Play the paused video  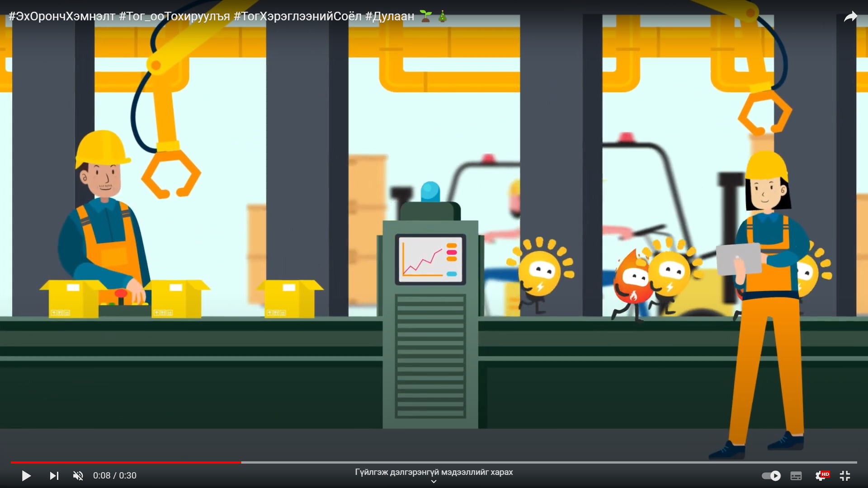coord(26,476)
